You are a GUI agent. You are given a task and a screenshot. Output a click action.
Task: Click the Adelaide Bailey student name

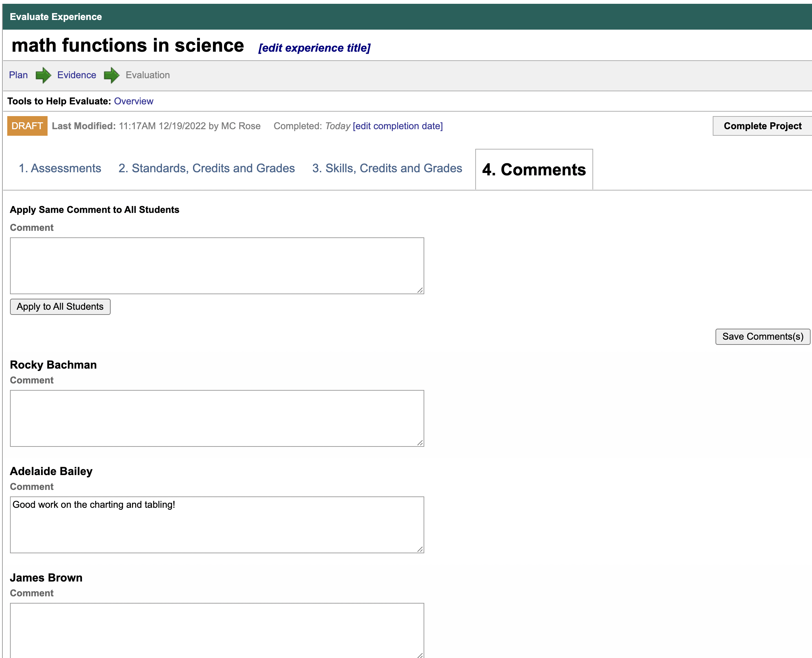[x=51, y=471]
